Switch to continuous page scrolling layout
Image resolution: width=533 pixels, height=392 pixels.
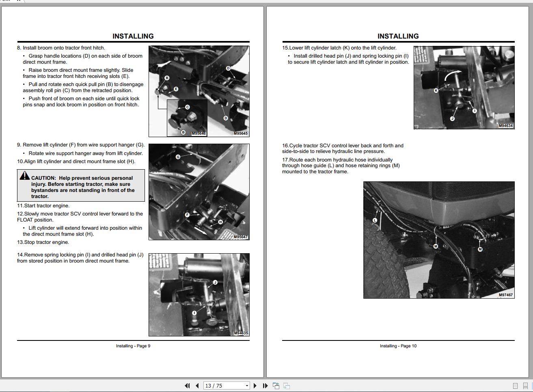click(x=525, y=386)
